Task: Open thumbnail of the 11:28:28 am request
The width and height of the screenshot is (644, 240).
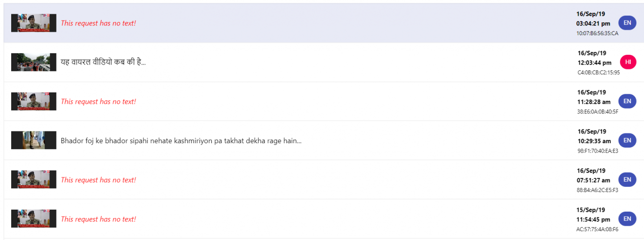Action: [x=34, y=101]
